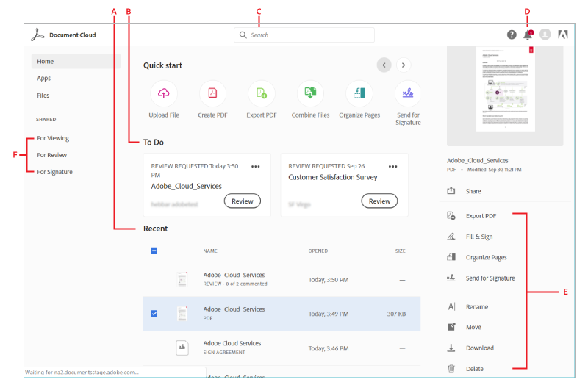Open the Files section in sidebar

coord(43,96)
